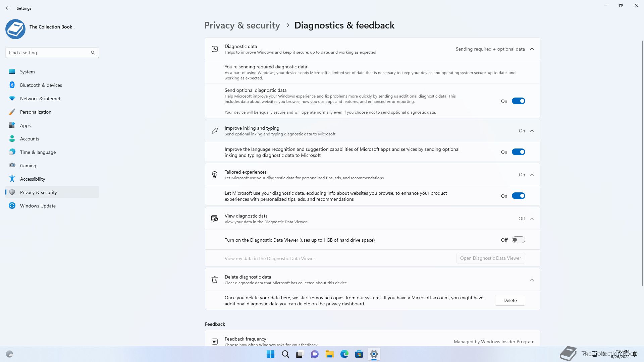Collapse the Delete diagnostic data chevron
This screenshot has width=644, height=362.
click(x=532, y=280)
